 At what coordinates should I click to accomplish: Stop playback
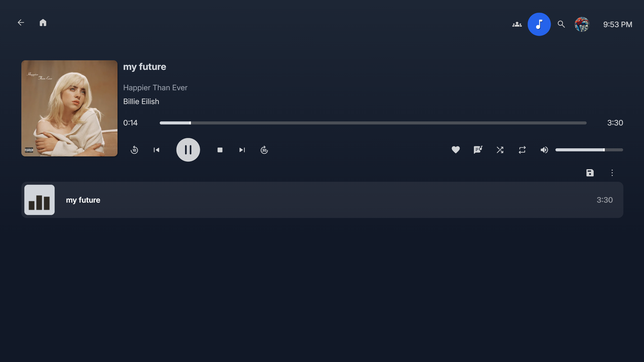(220, 150)
